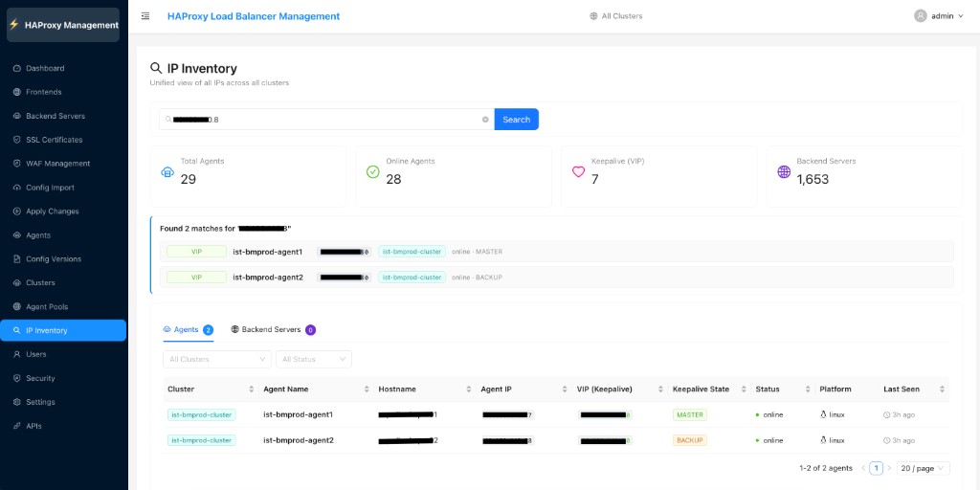Image resolution: width=980 pixels, height=490 pixels.
Task: Click the Settings gear icon in sidebar
Action: [17, 402]
